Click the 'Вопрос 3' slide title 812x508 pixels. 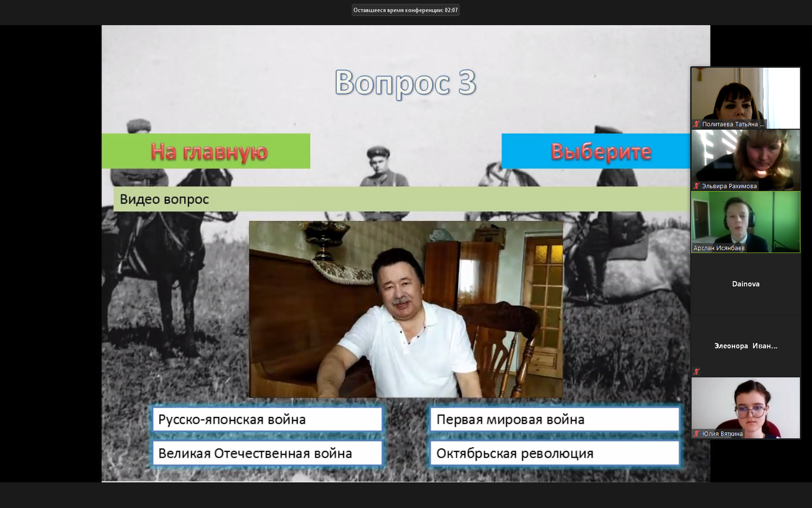405,82
